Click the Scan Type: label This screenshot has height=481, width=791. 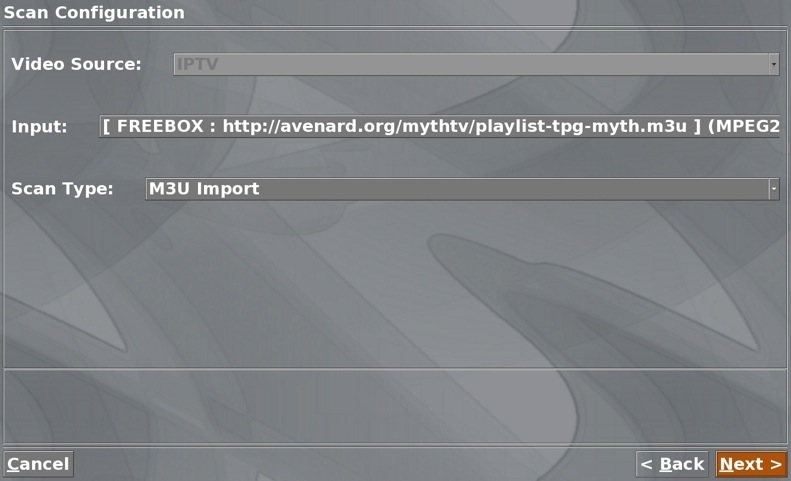[x=62, y=189]
